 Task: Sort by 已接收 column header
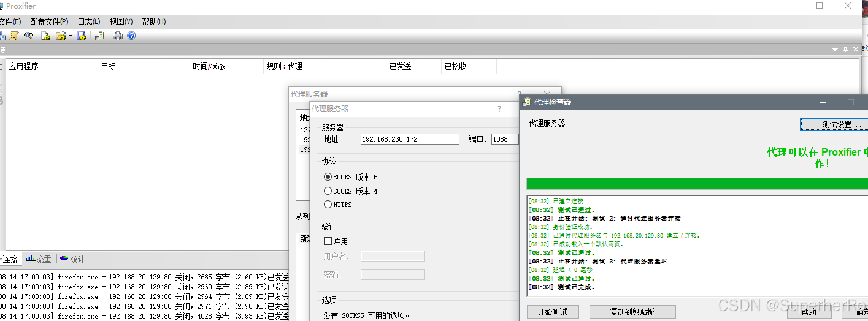469,66
